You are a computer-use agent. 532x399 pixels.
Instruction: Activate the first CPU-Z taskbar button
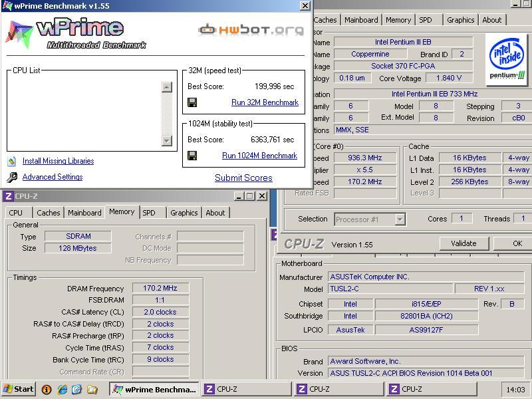click(x=247, y=389)
